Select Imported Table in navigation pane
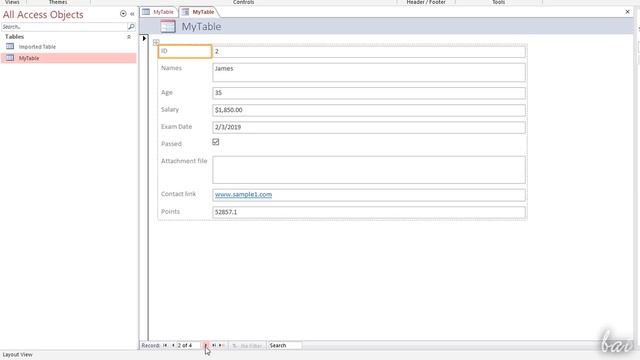The height and width of the screenshot is (360, 640). click(37, 47)
